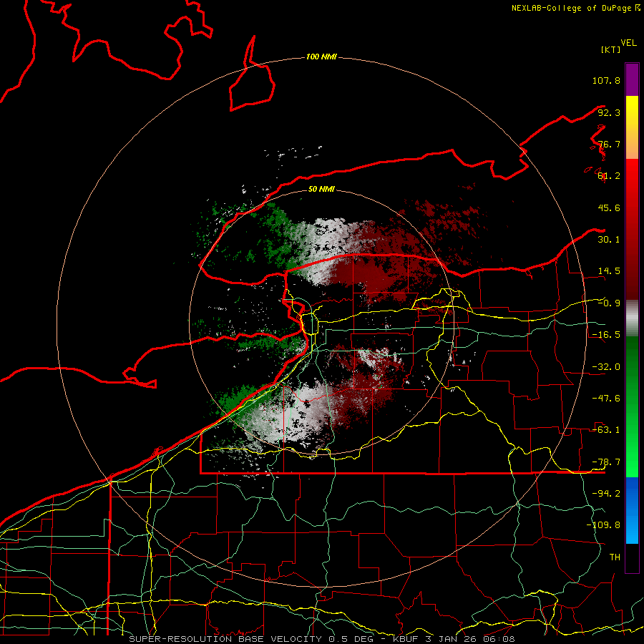Viewport: 644px width, 644px height.
Task: Pick the yellow-orange segment of the velocity scale
Action: 632,127
